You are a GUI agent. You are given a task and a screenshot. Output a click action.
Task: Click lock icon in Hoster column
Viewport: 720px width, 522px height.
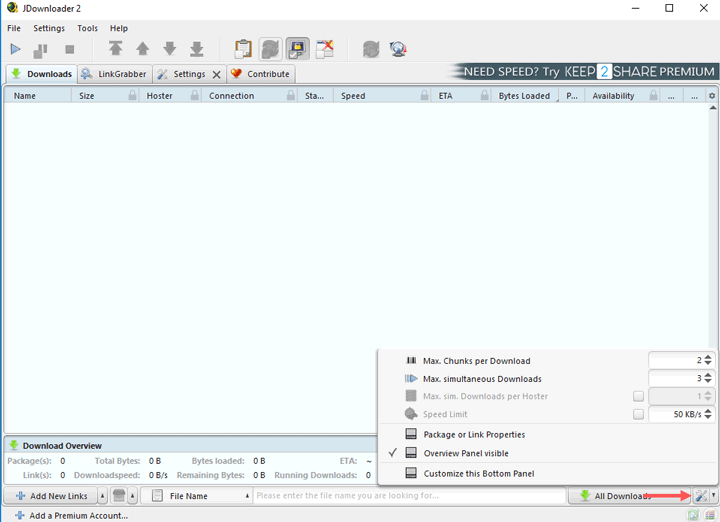tap(195, 95)
